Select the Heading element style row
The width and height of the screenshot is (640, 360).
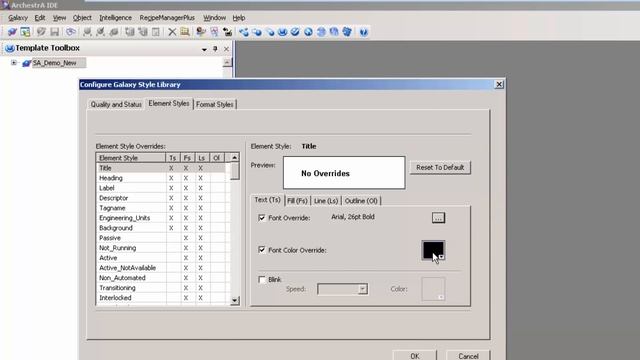160,178
